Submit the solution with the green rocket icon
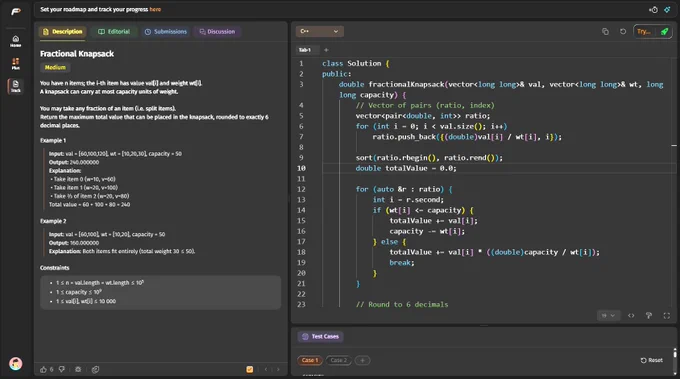The height and width of the screenshot is (379, 680). [x=664, y=32]
